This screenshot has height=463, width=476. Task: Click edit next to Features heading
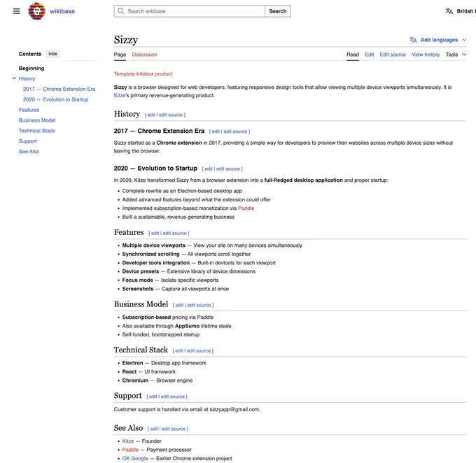tap(155, 234)
